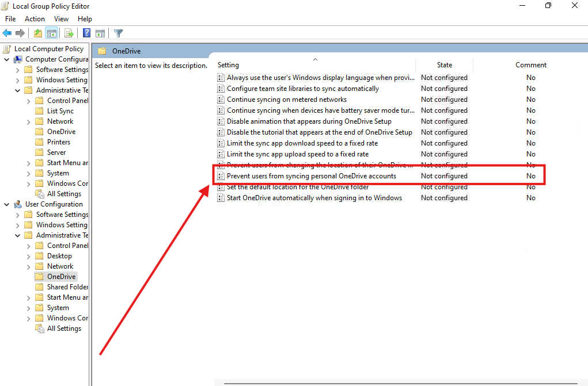Toggle the show/hide action pane icon

point(100,33)
